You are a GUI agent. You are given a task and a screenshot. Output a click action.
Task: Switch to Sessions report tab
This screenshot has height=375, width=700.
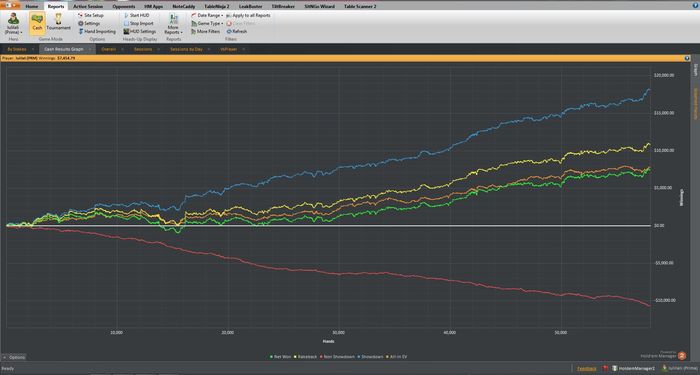(143, 49)
